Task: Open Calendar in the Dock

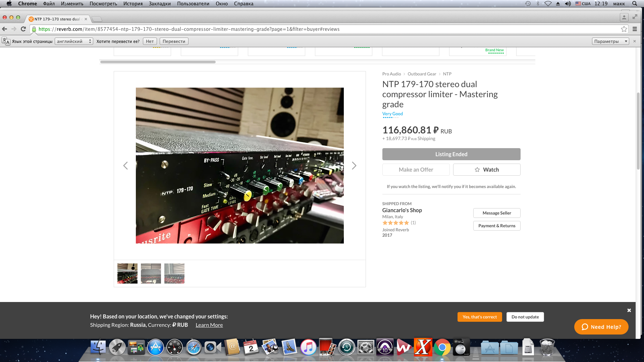Action: (x=251, y=347)
